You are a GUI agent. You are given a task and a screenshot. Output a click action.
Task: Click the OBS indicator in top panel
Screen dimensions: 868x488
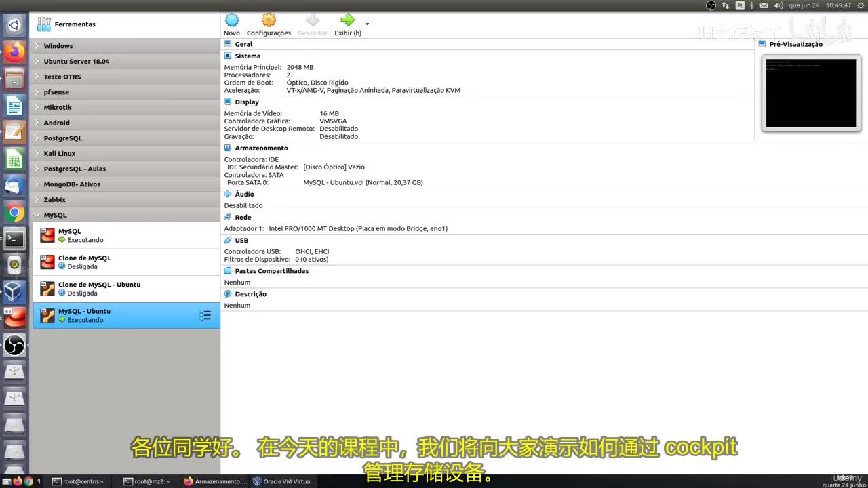(711, 5)
